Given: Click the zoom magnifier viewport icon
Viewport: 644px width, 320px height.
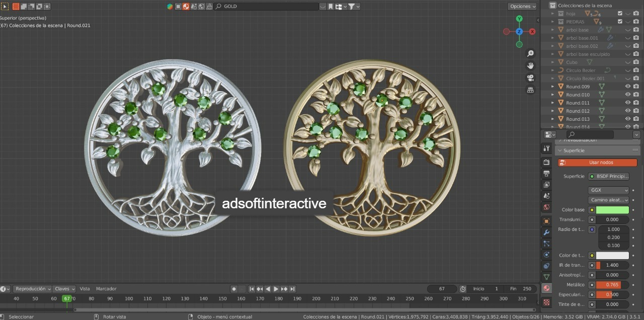Looking at the screenshot, I should point(530,53).
